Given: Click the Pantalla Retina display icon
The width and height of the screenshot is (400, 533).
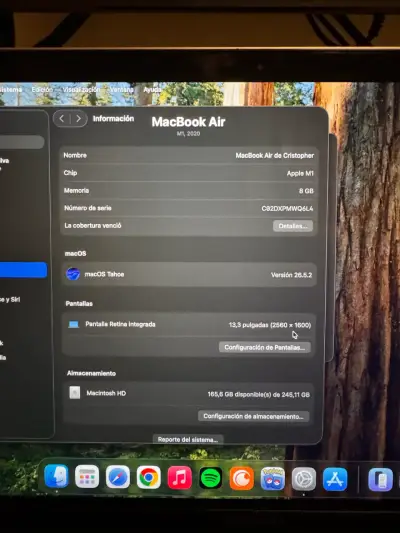Looking at the screenshot, I should click(74, 324).
